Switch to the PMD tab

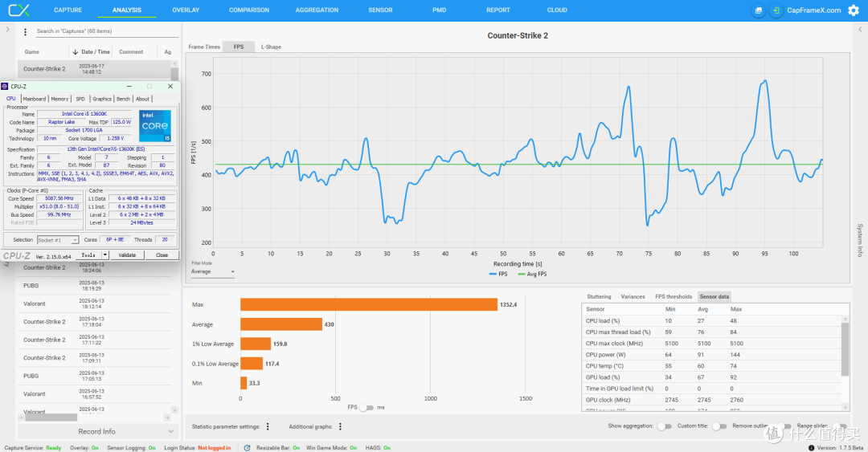pyautogui.click(x=439, y=10)
